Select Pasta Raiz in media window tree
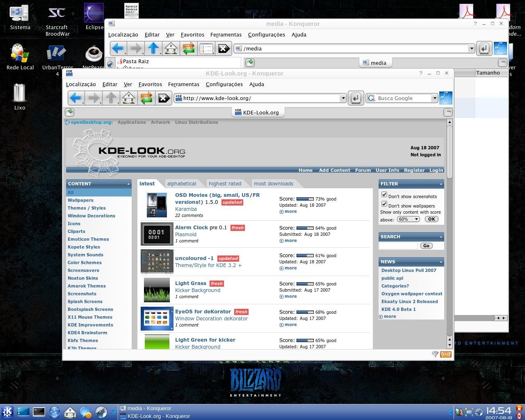 (x=136, y=61)
